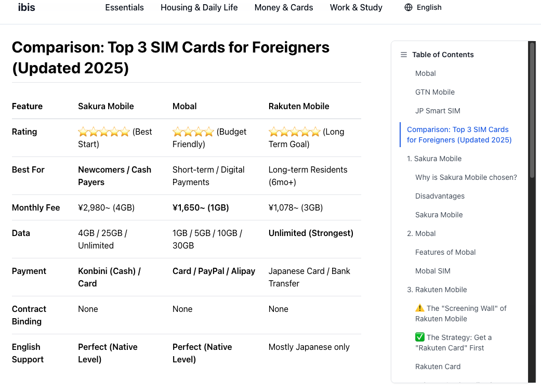This screenshot has width=541, height=392.
Task: Open the Money & Cards menu
Action: coord(284,7)
